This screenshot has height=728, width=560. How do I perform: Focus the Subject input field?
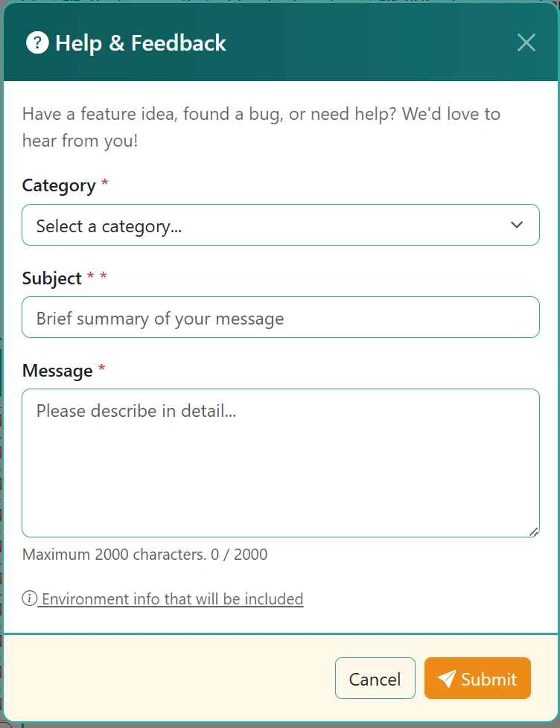click(x=281, y=317)
